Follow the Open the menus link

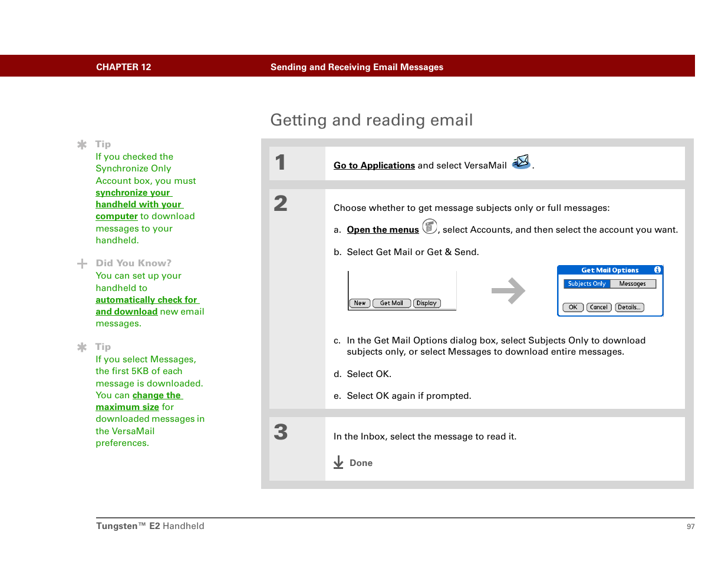click(x=383, y=230)
